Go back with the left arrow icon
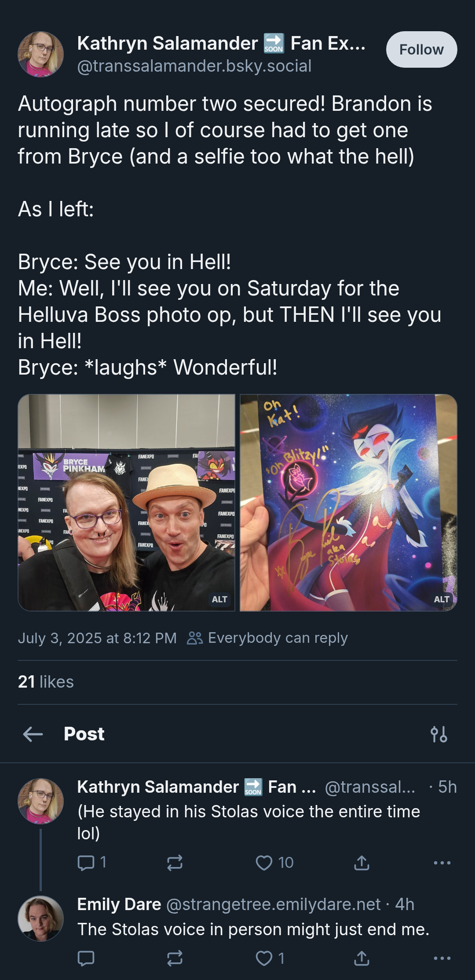This screenshot has height=980, width=475. pos(33,734)
